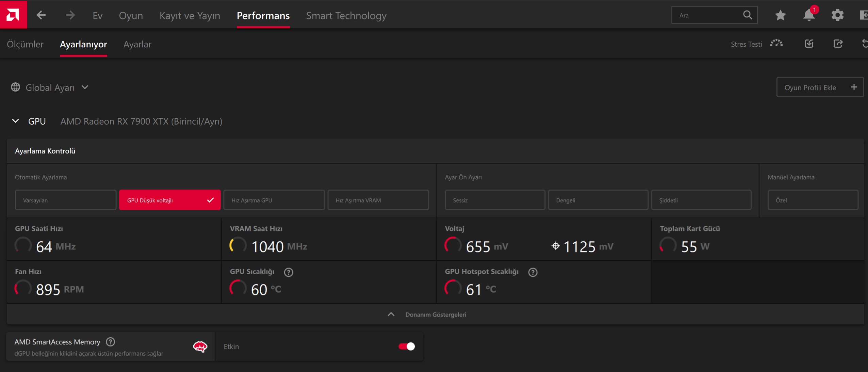
Task: Go forward with the right arrow
Action: [x=70, y=15]
